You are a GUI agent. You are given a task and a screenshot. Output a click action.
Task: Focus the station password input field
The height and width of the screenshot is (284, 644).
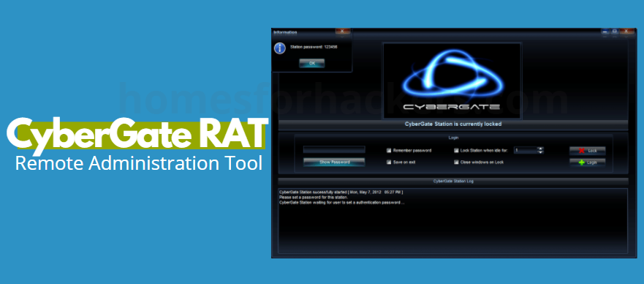point(334,149)
